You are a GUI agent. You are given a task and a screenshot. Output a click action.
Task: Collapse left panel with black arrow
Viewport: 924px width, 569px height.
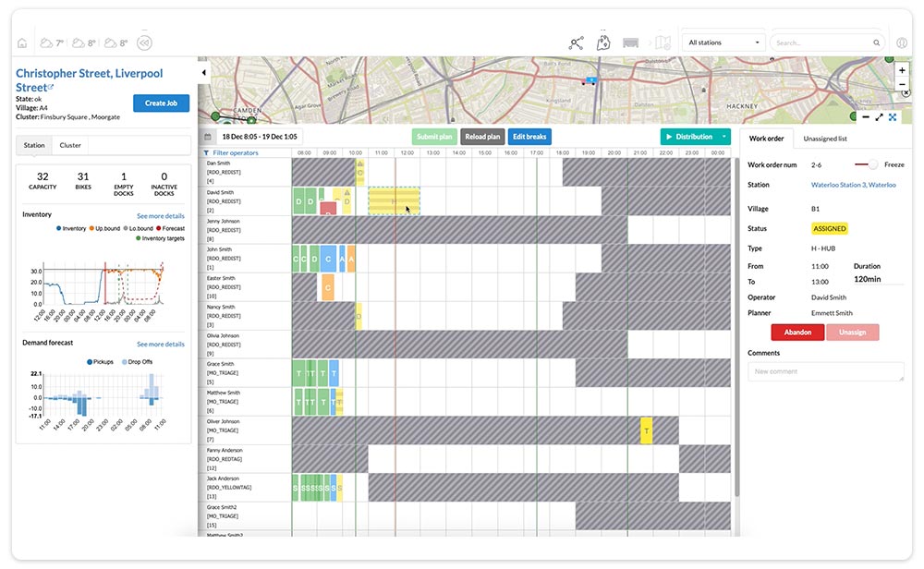(204, 72)
